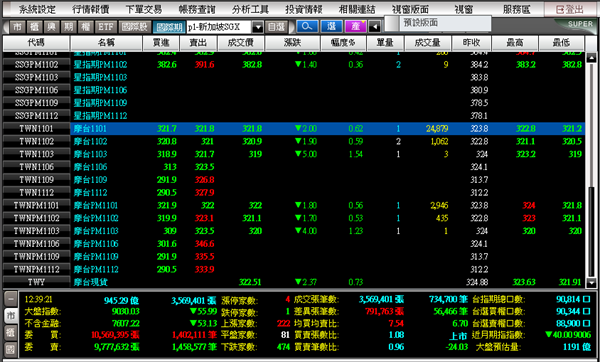
Task: Select the 市 side tab in bottom panel
Action: pyautogui.click(x=11, y=316)
